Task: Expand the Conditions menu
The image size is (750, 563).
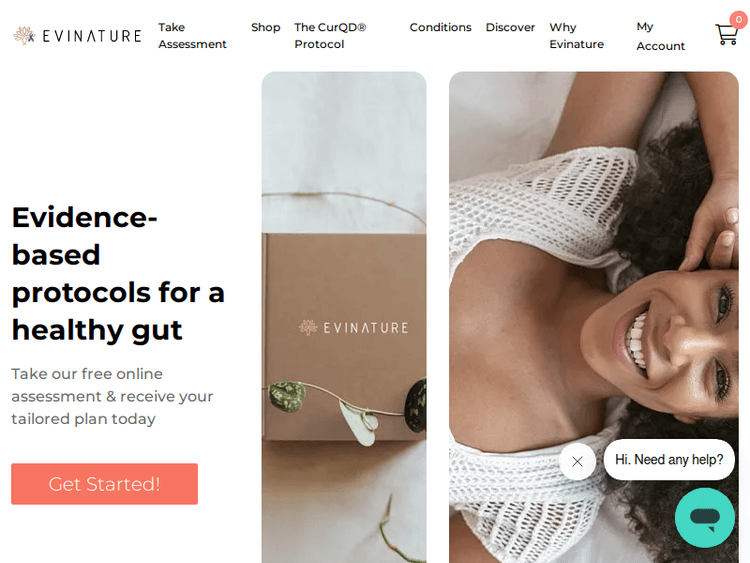Action: click(x=440, y=27)
